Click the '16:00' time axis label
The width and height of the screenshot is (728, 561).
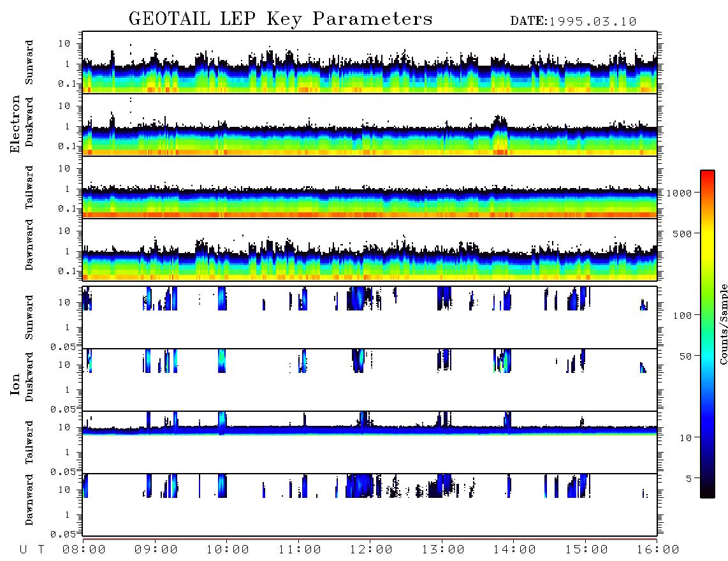click(x=658, y=550)
